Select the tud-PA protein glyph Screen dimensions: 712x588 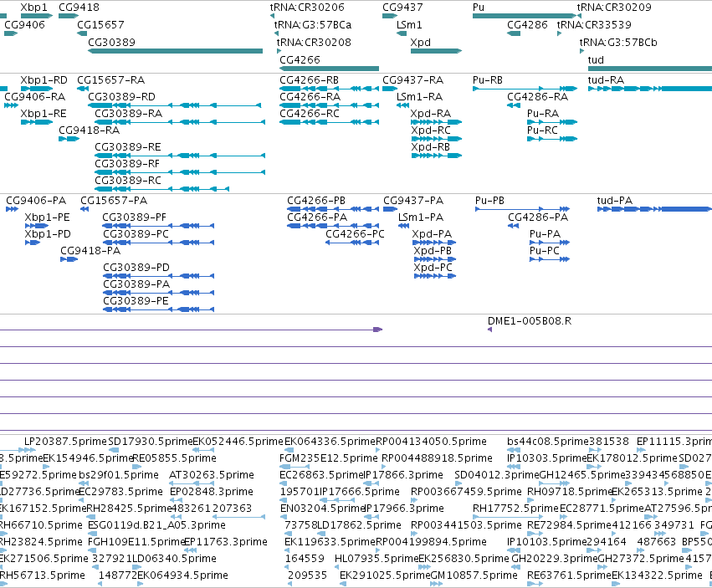[654, 209]
